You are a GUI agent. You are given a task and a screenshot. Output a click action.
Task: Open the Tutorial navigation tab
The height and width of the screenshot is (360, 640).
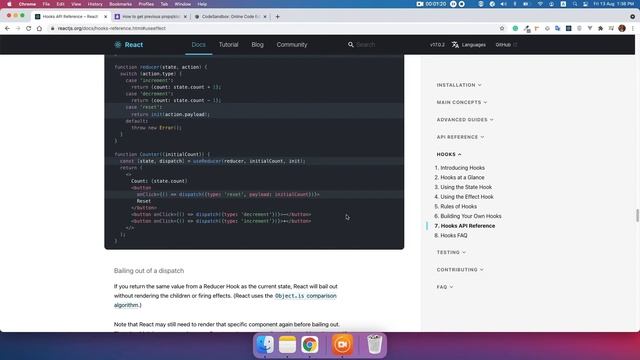pos(229,44)
